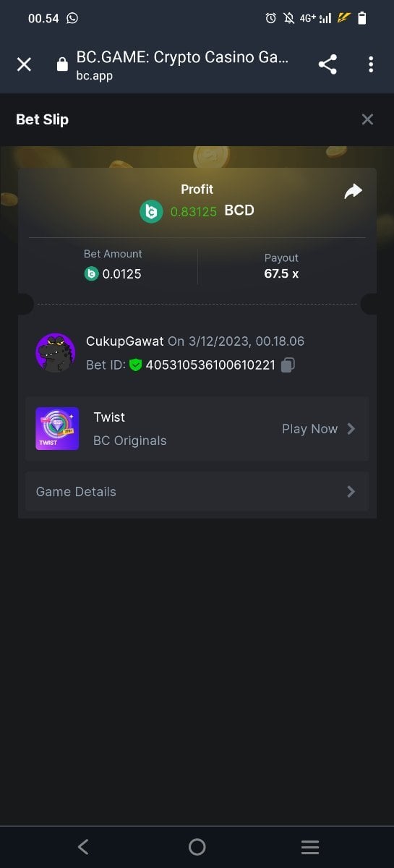Tap the green verified shield icon
Screen dimensions: 394x868
[136, 365]
